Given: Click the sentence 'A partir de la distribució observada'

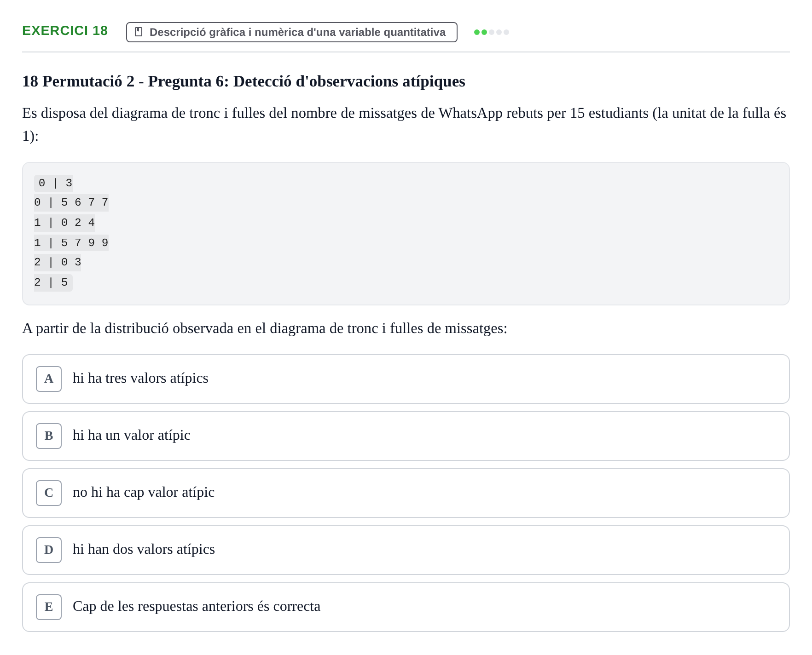Looking at the screenshot, I should tap(265, 328).
